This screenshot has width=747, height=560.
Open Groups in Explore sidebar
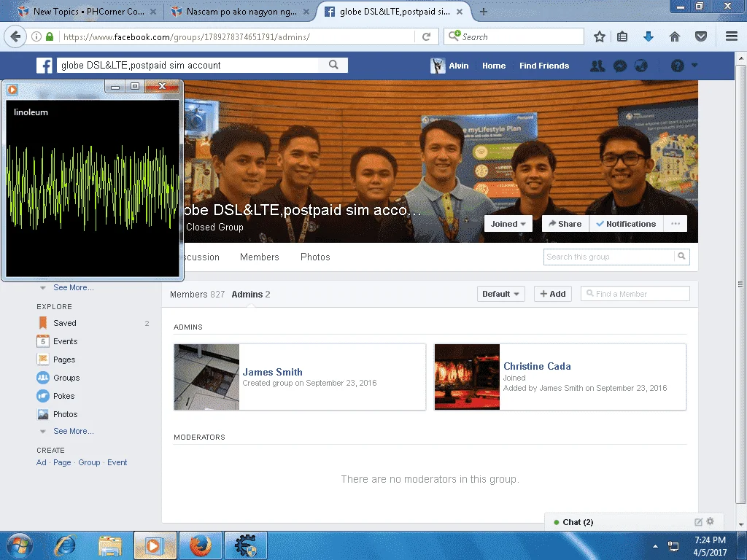pos(66,378)
